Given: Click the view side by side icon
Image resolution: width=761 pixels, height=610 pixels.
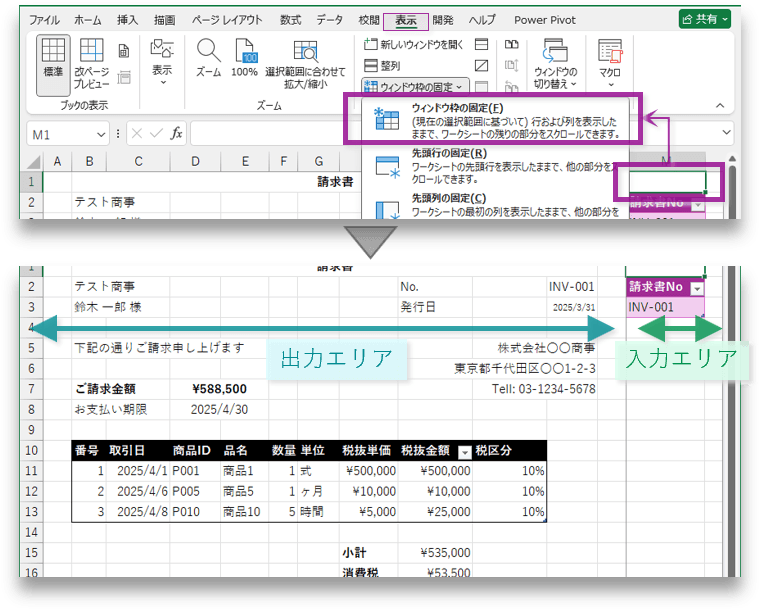Looking at the screenshot, I should (x=512, y=45).
